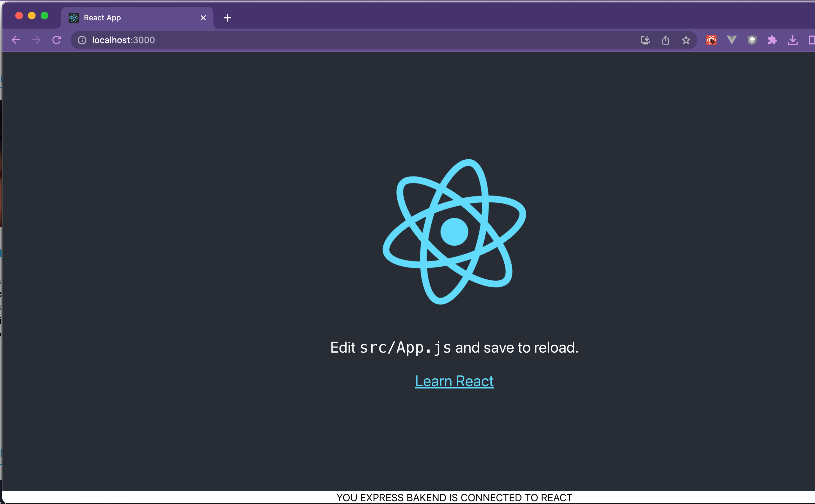Maximize the window with the green button

(x=44, y=16)
